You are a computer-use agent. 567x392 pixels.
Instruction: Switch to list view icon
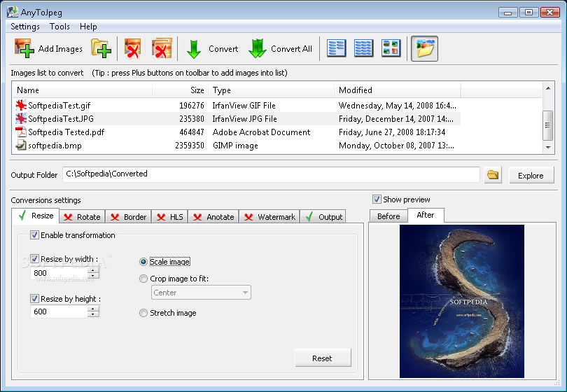(x=336, y=48)
